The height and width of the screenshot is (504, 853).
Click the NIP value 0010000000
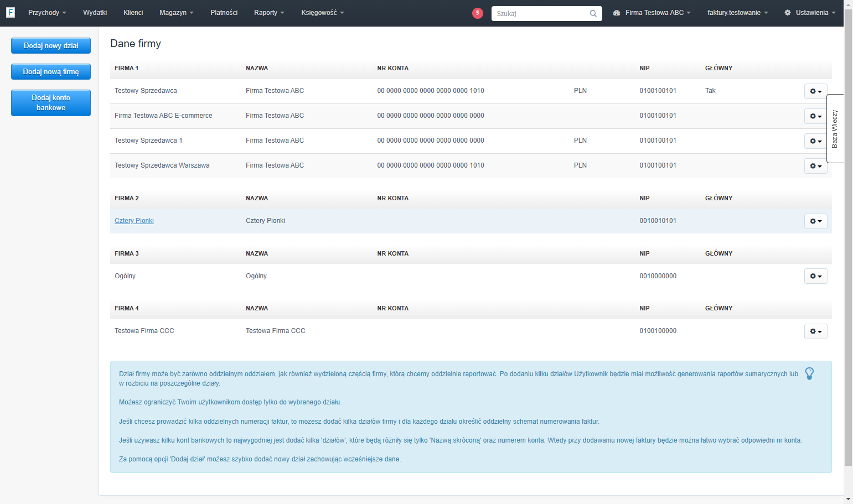(658, 276)
